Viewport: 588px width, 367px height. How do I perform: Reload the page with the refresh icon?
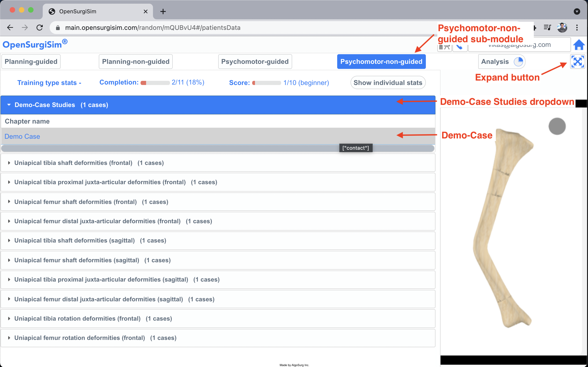[40, 28]
